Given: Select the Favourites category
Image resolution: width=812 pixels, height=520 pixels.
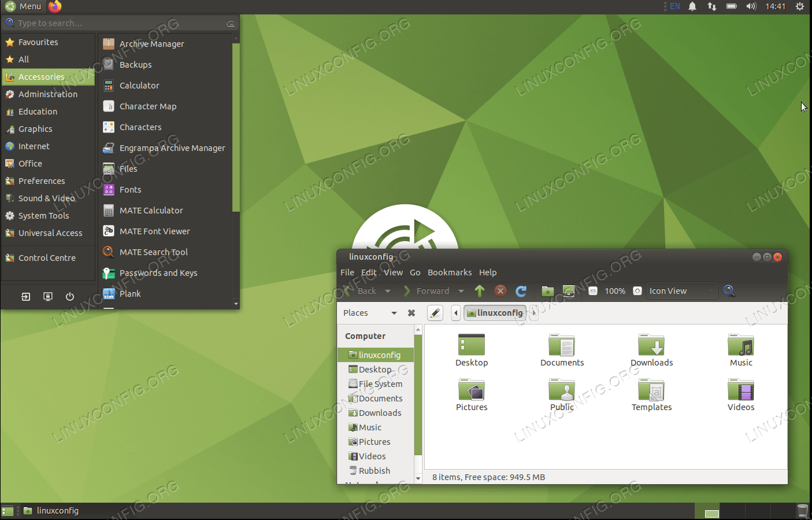Looking at the screenshot, I should click(49, 42).
